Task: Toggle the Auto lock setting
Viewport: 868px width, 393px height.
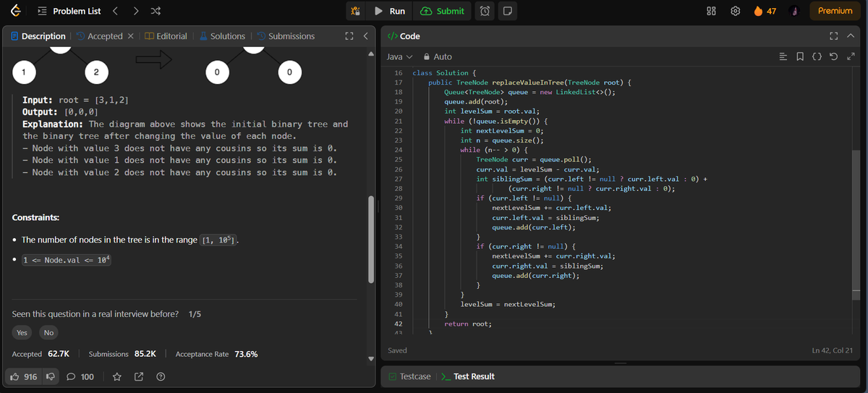Action: pyautogui.click(x=438, y=56)
